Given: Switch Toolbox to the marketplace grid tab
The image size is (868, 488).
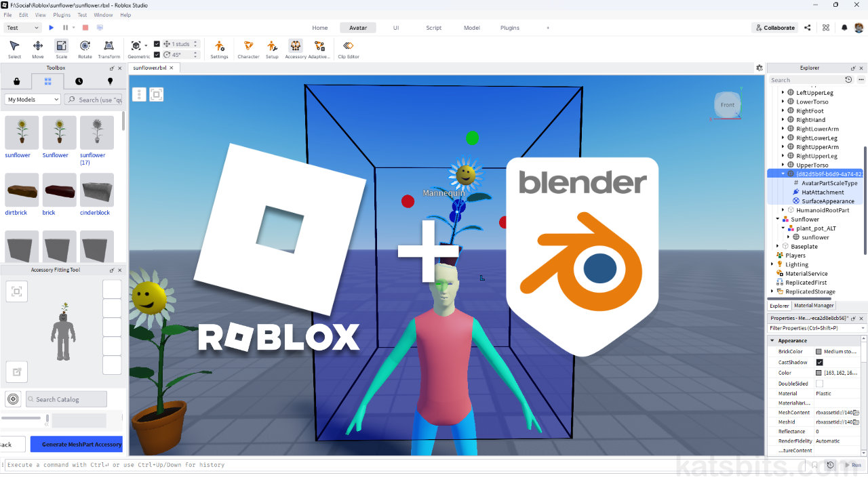Looking at the screenshot, I should (47, 81).
